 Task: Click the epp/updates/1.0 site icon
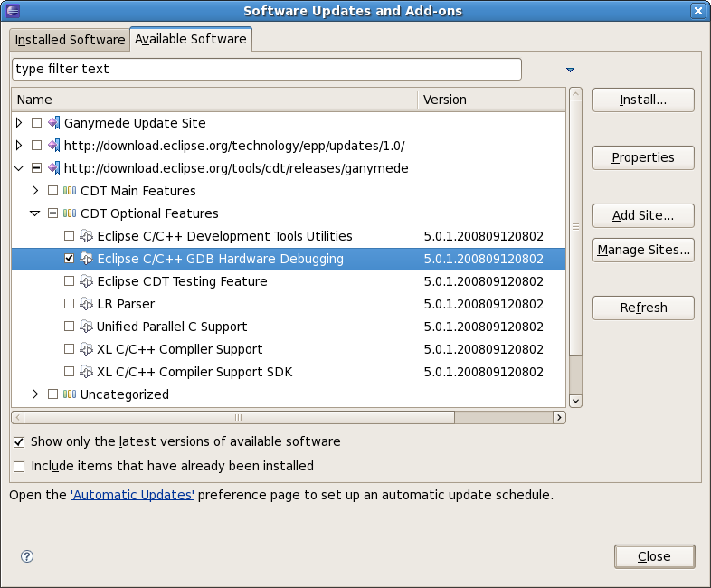pos(54,146)
